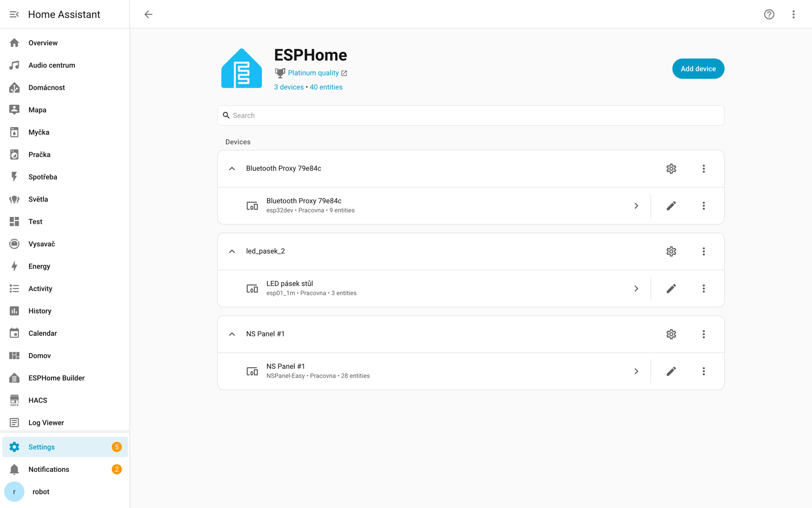Click the ESPHome logo image
Screen dimensions: 812x508
(x=242, y=69)
